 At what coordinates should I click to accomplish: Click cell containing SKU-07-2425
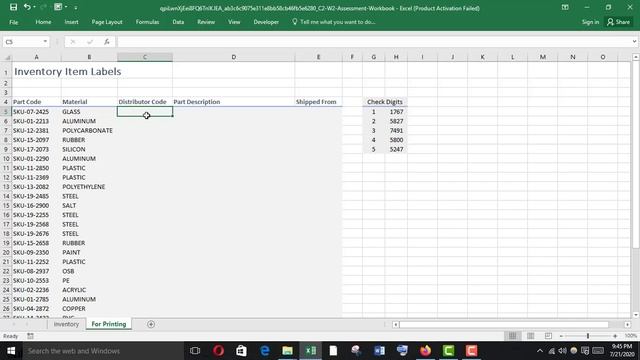[x=36, y=111]
